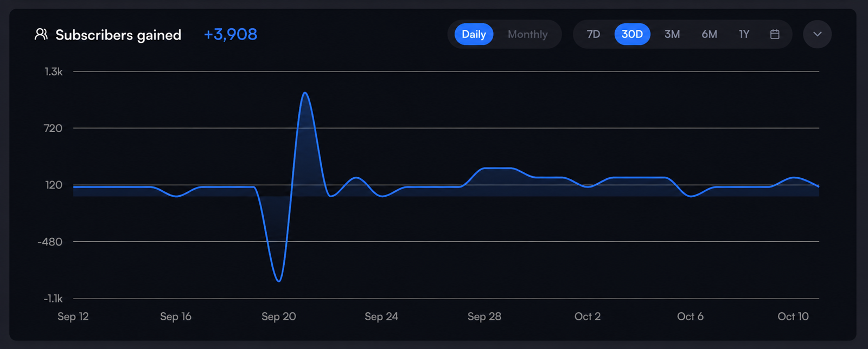Click the Oct 10 date label
Image resolution: width=868 pixels, height=349 pixels.
pos(793,316)
